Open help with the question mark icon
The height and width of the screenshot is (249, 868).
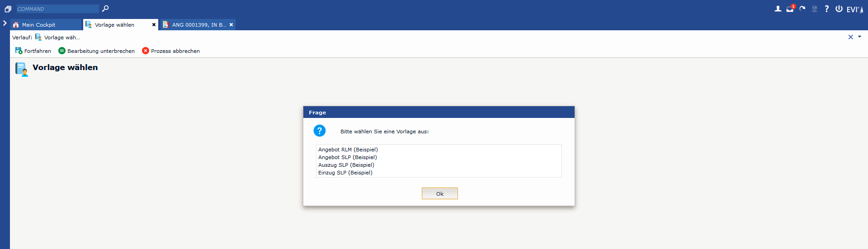(827, 9)
